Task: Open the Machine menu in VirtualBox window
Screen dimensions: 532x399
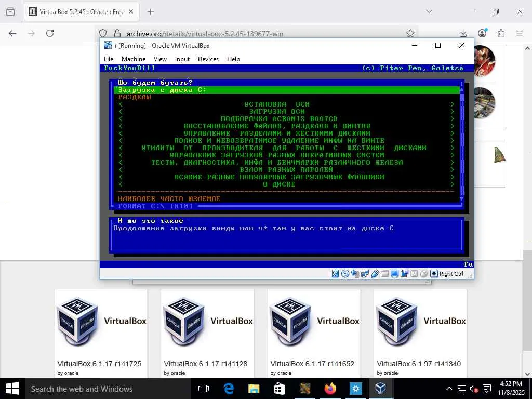Action: point(134,59)
